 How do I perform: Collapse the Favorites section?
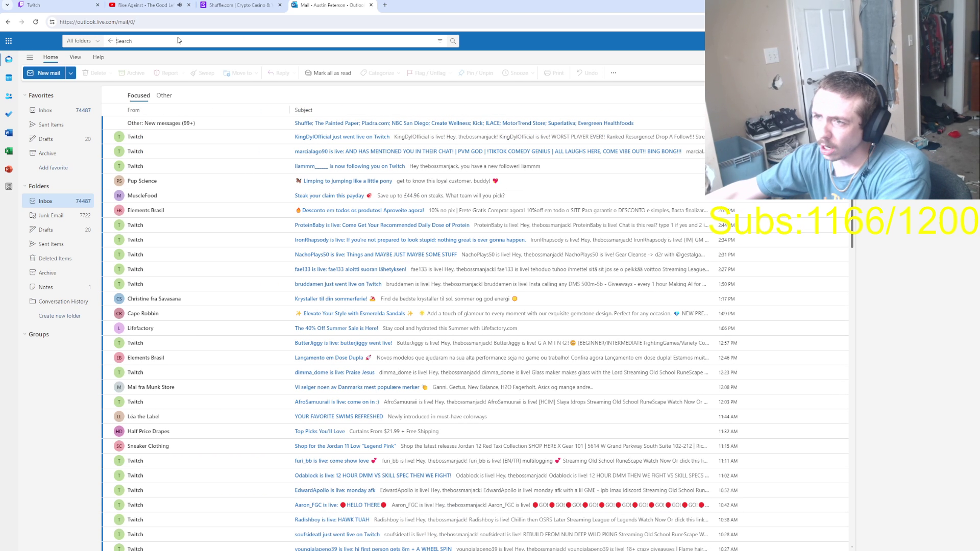click(24, 95)
